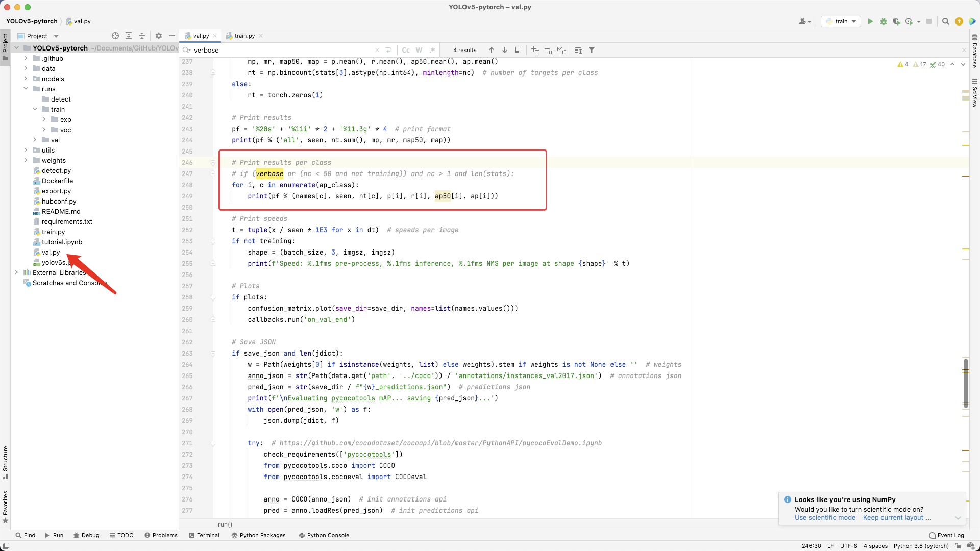
Task: Toggle whole Words W option
Action: point(419,50)
